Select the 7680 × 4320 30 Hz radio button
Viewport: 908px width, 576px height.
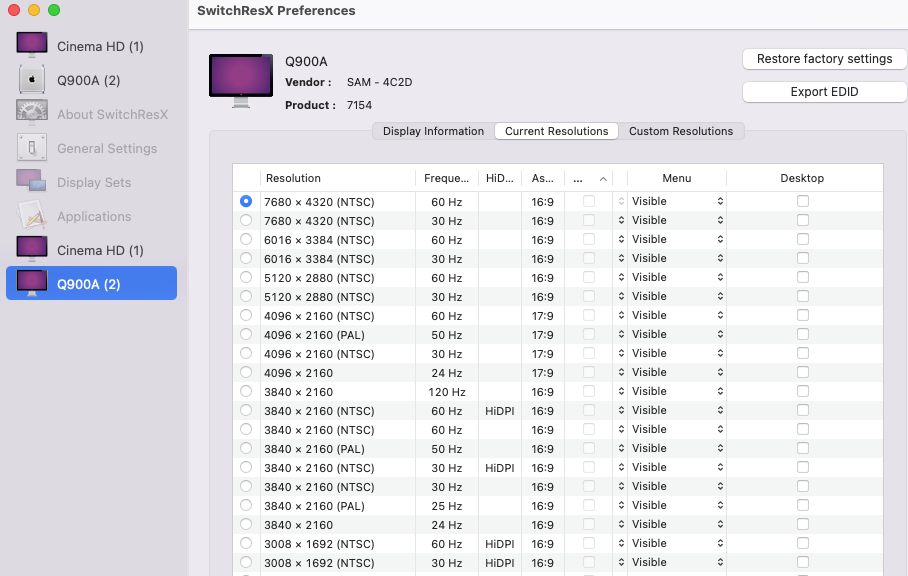(x=246, y=221)
